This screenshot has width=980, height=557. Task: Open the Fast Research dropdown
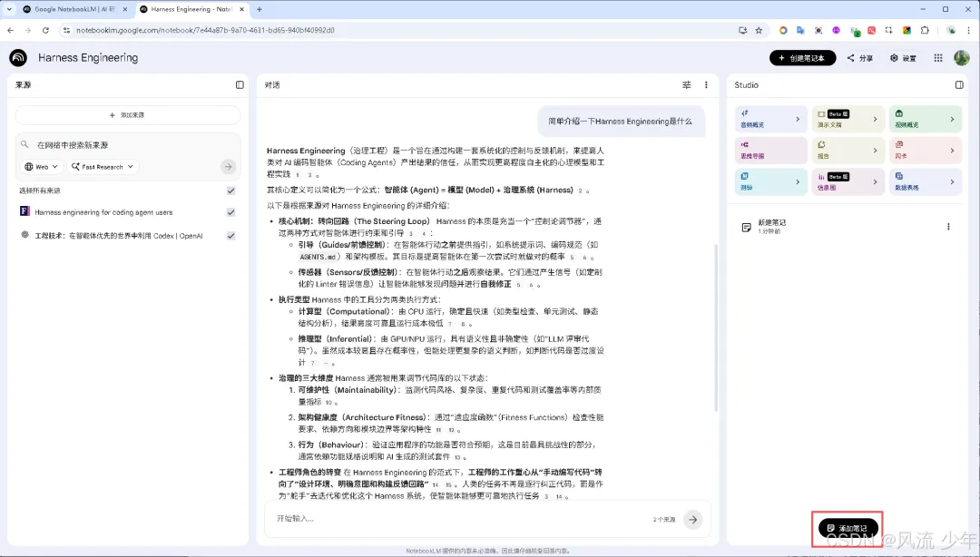(x=103, y=167)
